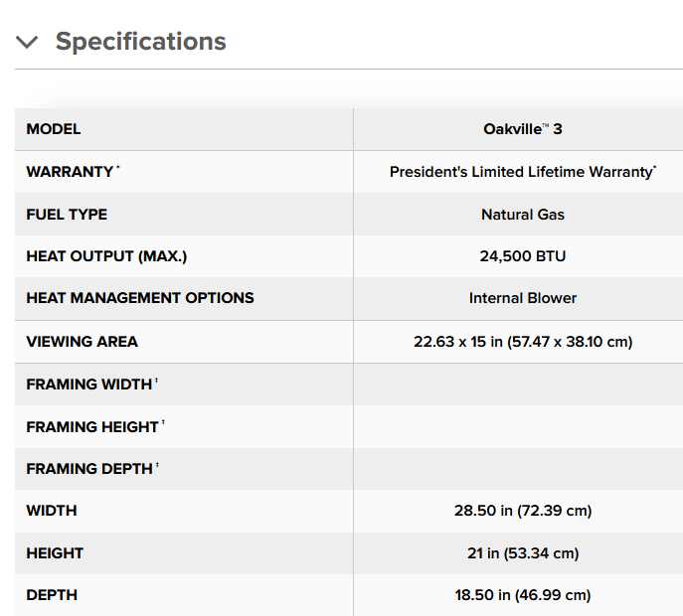Click the 18.50 in (46.99 cm) depth value
This screenshot has height=616, width=683.
(522, 595)
